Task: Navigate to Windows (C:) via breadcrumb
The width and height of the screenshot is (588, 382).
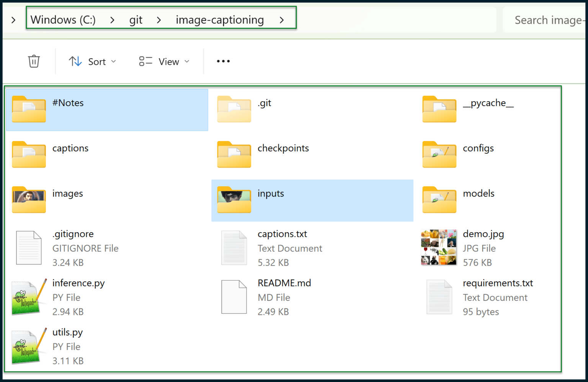Action: [63, 20]
